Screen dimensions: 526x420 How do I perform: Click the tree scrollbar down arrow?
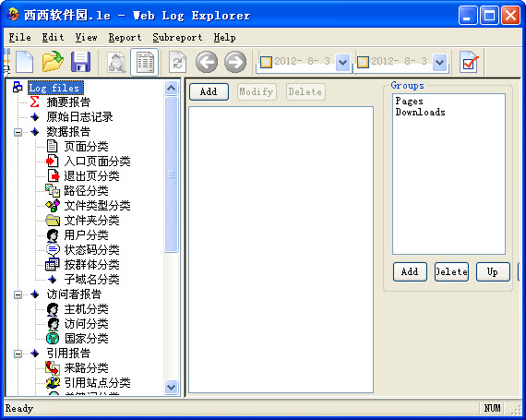171,387
